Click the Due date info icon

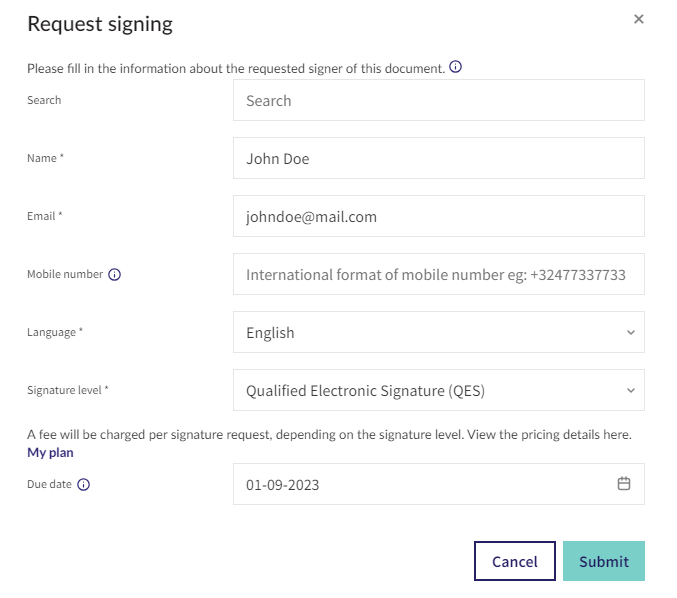(83, 484)
